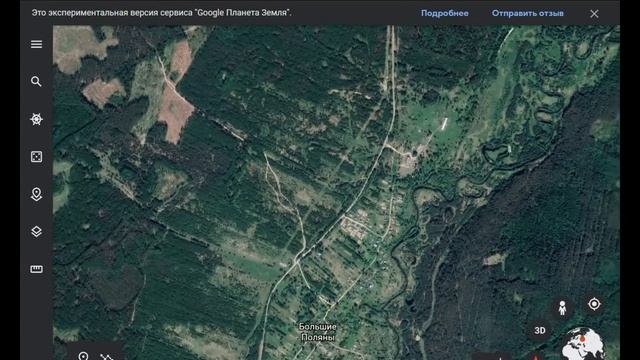This screenshot has width=640, height=360.
Task: Open the hamburger main menu
Action: coord(36,44)
